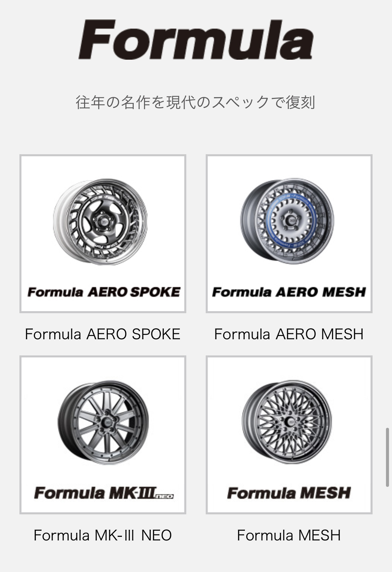Click the italic Formula AERO MESH logo
Viewport: 392px width, 572px height.
tap(289, 292)
